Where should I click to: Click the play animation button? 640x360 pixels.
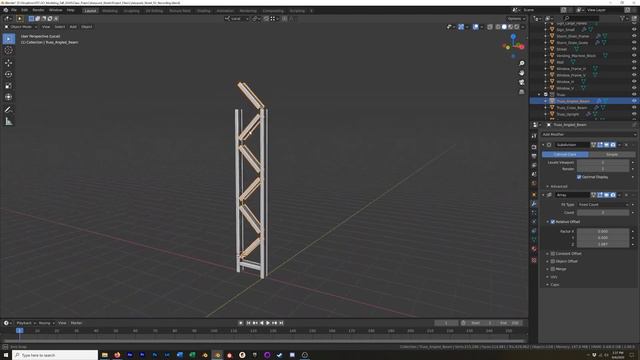(268, 323)
